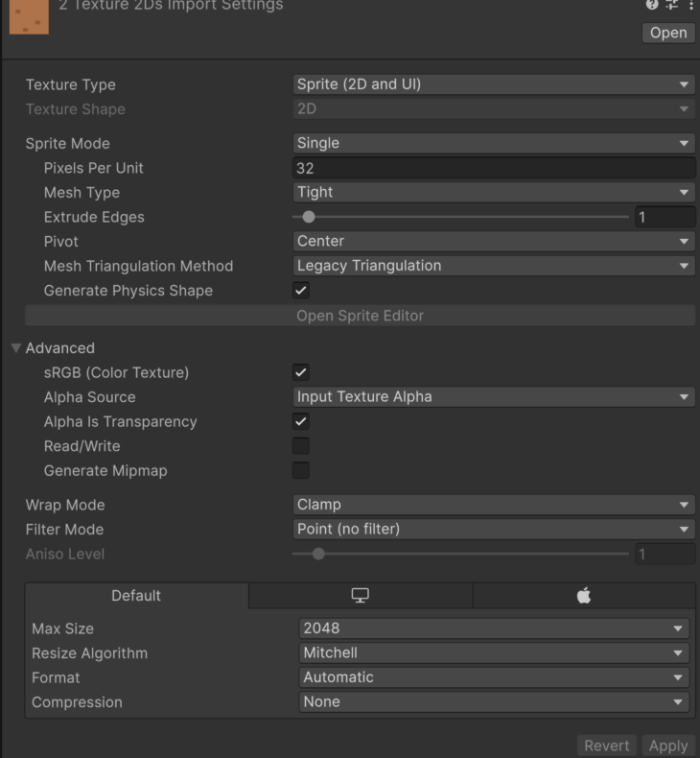Open the Texture Type dropdown
700x758 pixels.
pyautogui.click(x=494, y=84)
